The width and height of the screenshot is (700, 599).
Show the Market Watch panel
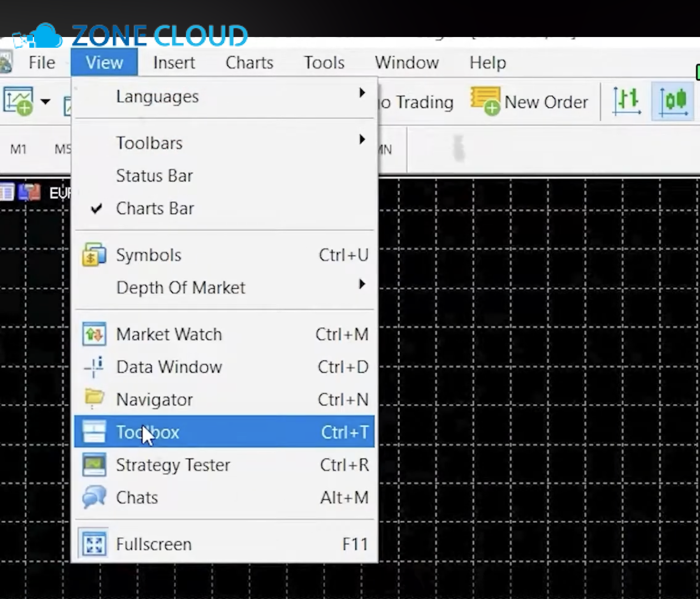point(224,334)
